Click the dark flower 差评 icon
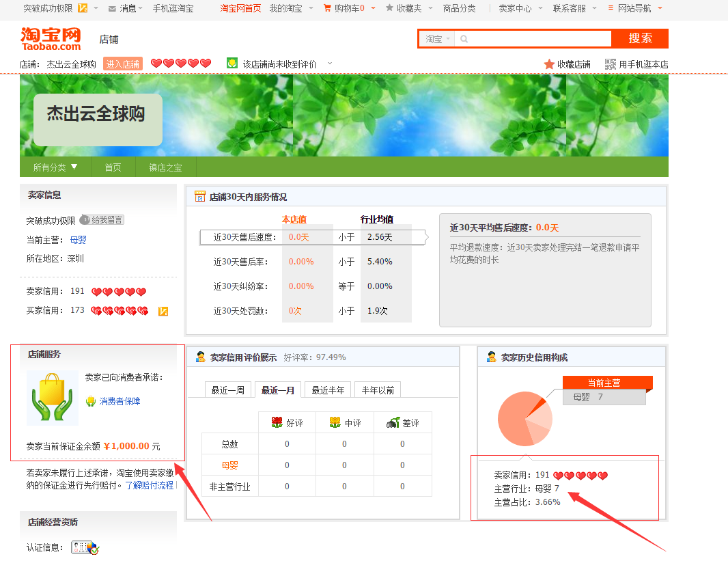The width and height of the screenshot is (728, 561). coord(393,422)
